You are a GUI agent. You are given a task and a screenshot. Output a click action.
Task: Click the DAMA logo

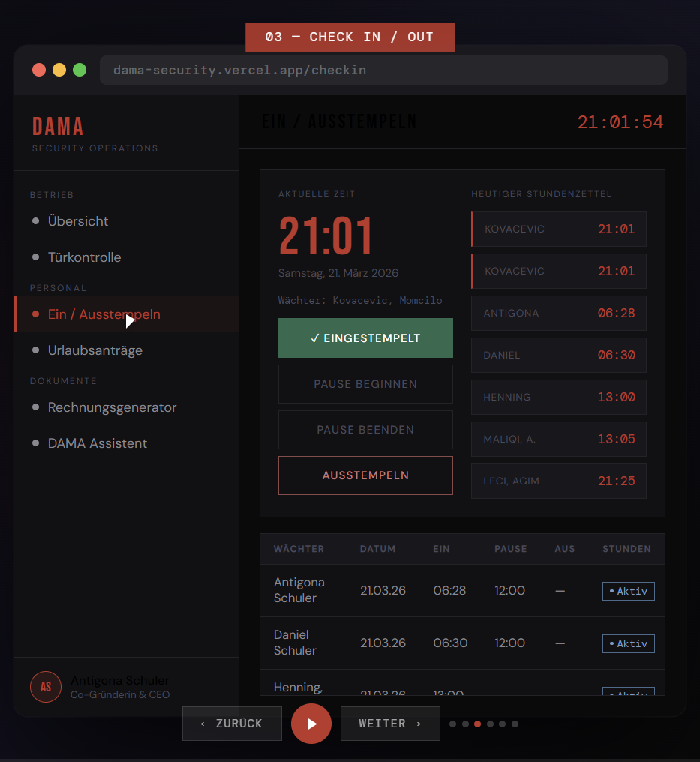(58, 126)
